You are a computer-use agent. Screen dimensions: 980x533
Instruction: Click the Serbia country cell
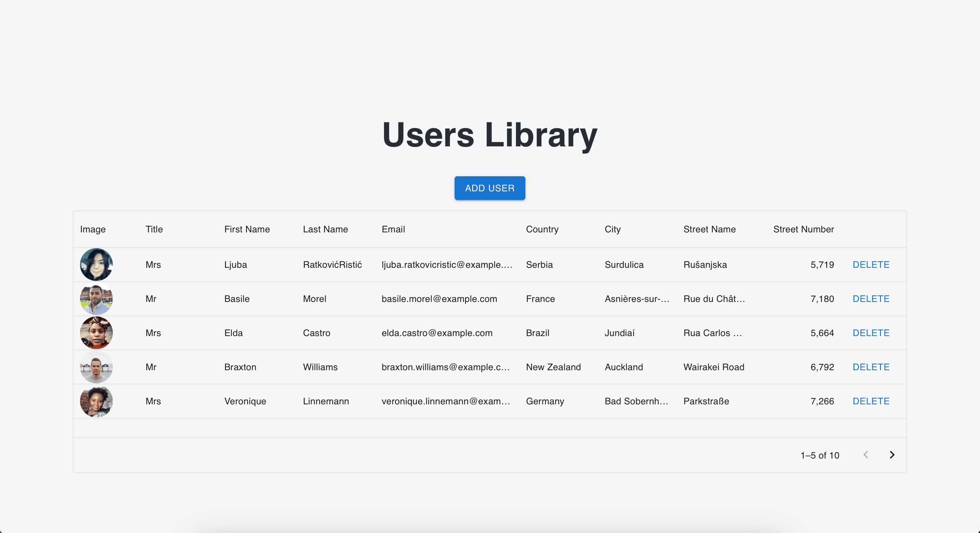tap(539, 265)
